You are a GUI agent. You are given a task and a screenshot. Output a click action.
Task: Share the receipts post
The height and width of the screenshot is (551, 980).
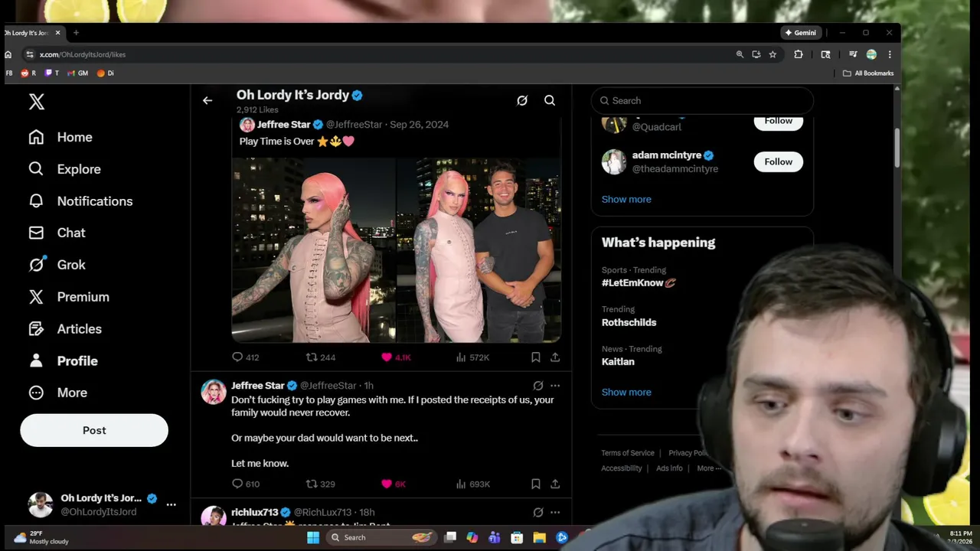(555, 484)
